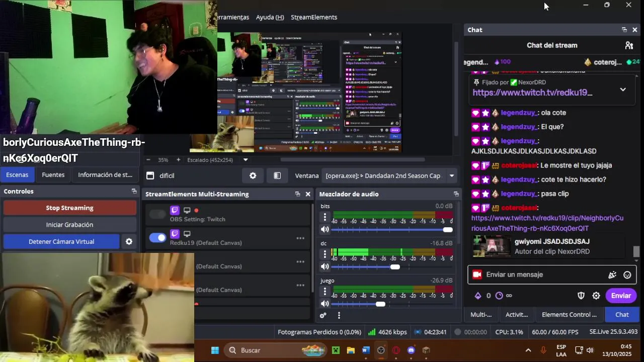Open juego channel options menu
Image resolution: width=644 pixels, height=362 pixels.
pos(325,292)
